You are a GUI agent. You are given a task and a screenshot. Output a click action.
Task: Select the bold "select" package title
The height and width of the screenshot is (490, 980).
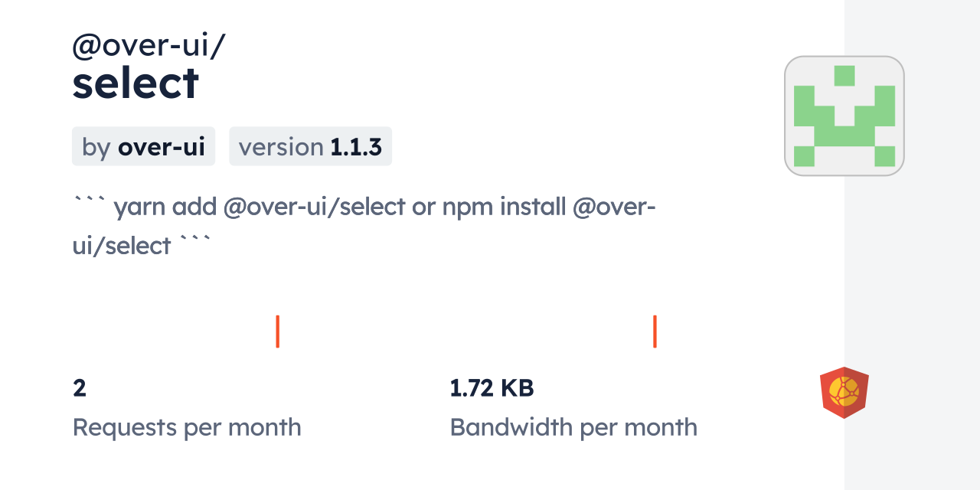pyautogui.click(x=136, y=83)
